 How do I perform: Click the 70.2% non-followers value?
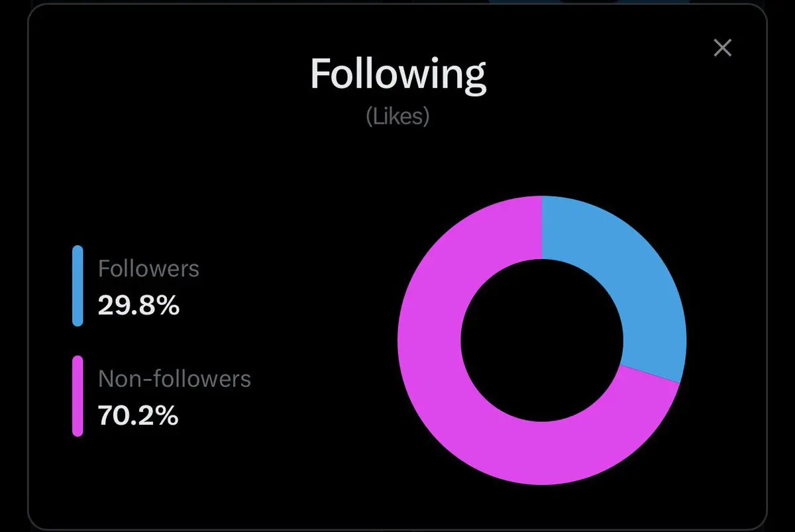[x=138, y=415]
